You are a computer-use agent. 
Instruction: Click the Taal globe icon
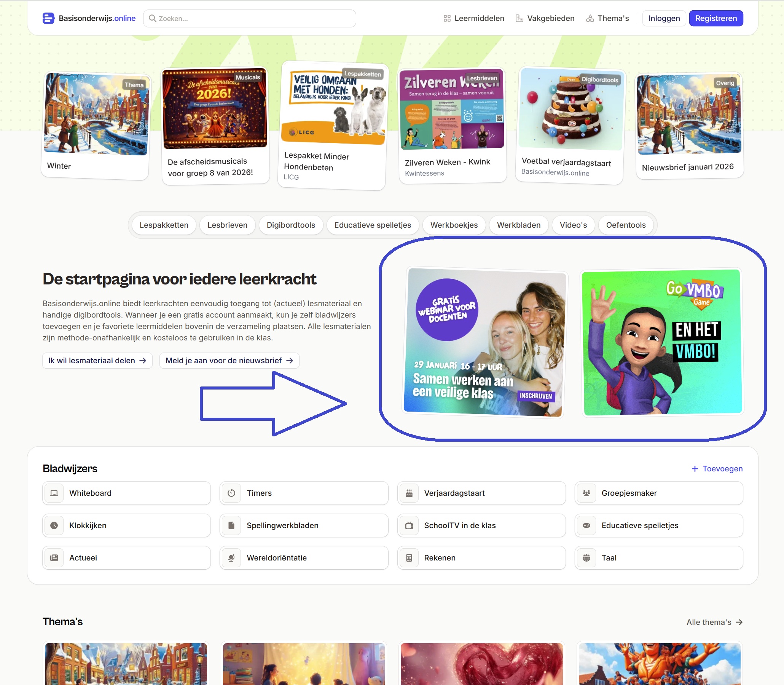click(x=586, y=558)
